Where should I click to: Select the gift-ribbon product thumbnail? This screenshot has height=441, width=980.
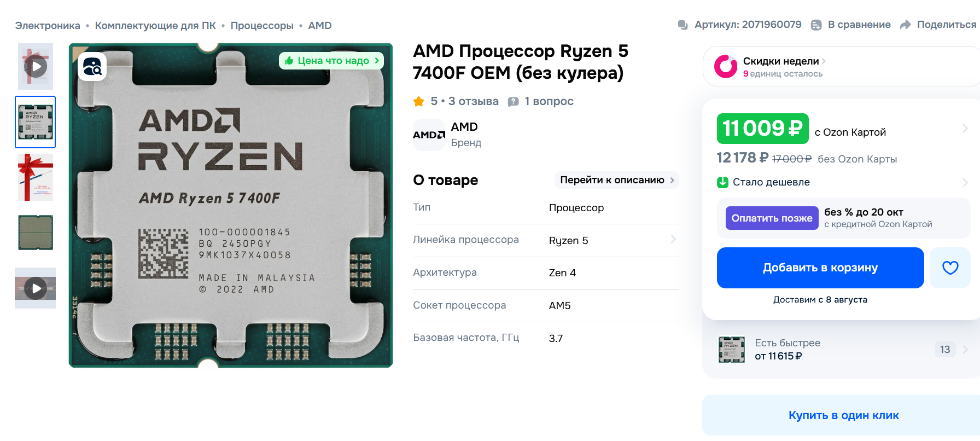point(36,177)
